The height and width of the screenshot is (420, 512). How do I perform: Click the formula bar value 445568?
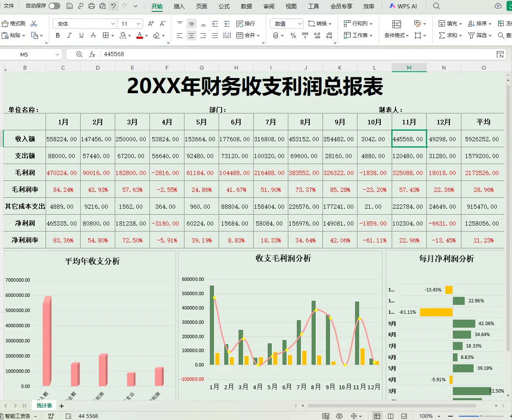114,54
